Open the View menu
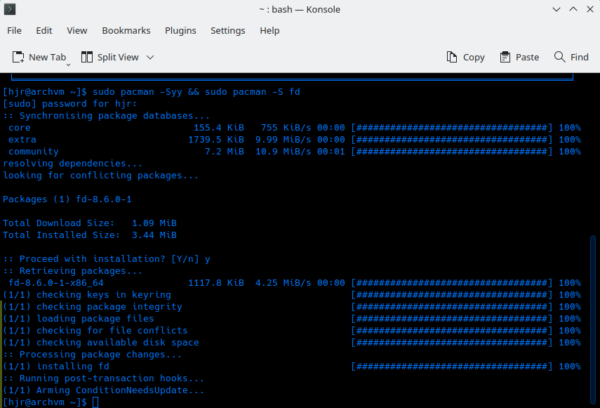The height and width of the screenshot is (408, 600). click(x=77, y=31)
